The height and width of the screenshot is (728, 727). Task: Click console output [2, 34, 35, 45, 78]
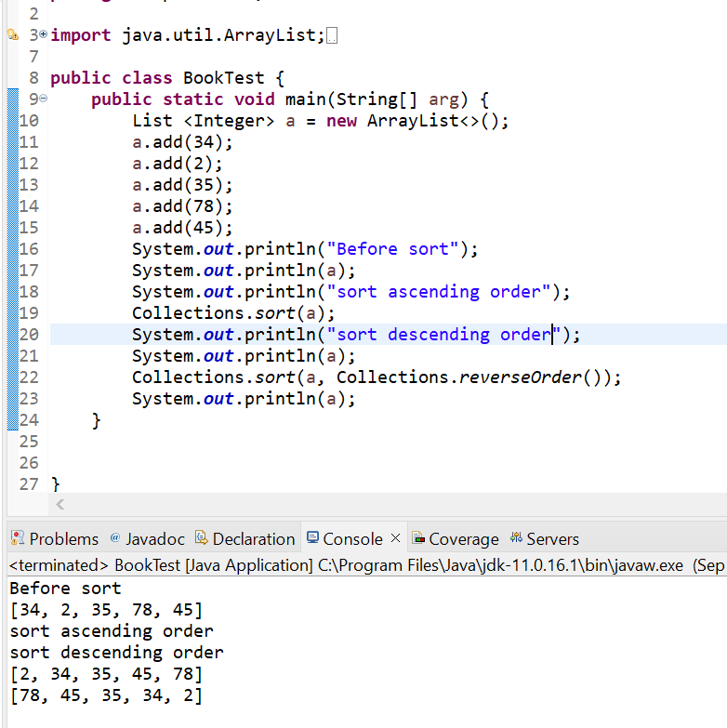106,674
